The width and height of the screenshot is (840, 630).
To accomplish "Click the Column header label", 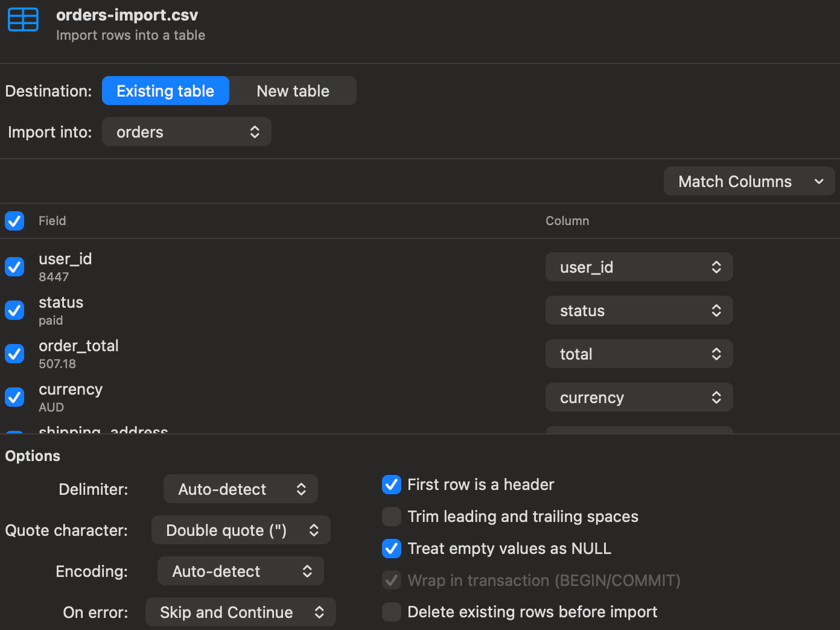I will point(567,221).
